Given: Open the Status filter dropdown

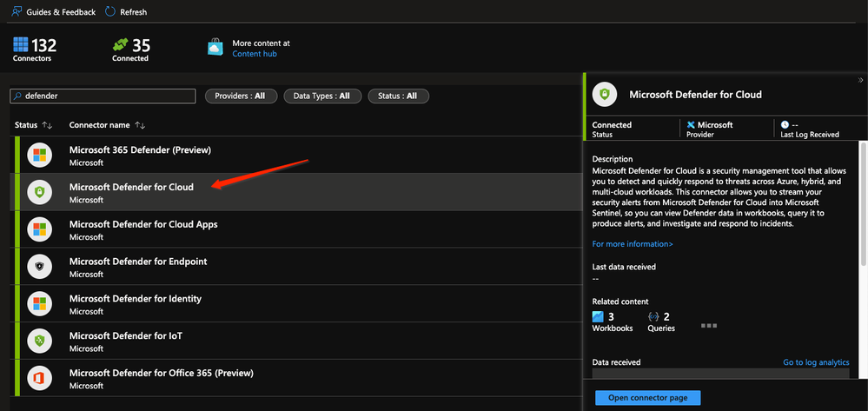Looking at the screenshot, I should coord(398,96).
